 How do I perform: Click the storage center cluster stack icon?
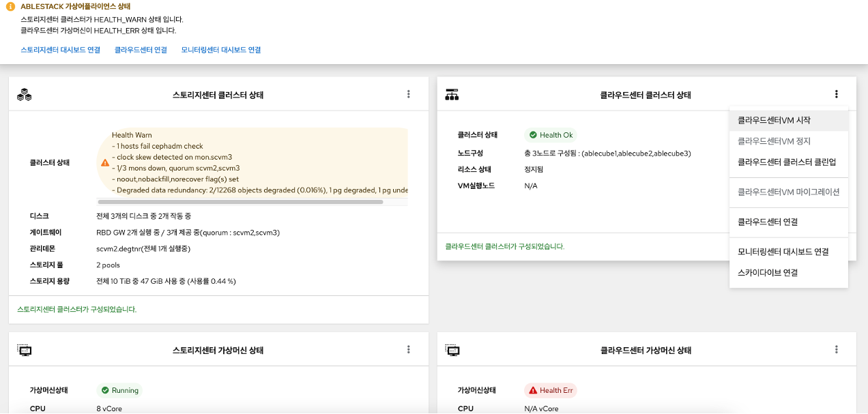coord(25,95)
